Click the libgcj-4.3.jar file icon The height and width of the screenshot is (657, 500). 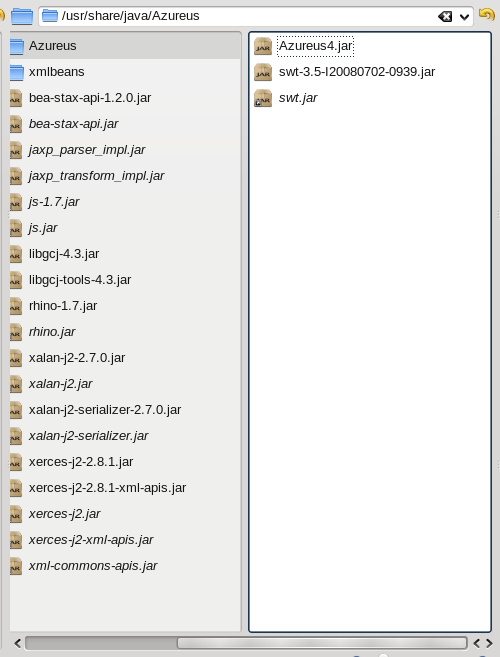[x=16, y=254]
